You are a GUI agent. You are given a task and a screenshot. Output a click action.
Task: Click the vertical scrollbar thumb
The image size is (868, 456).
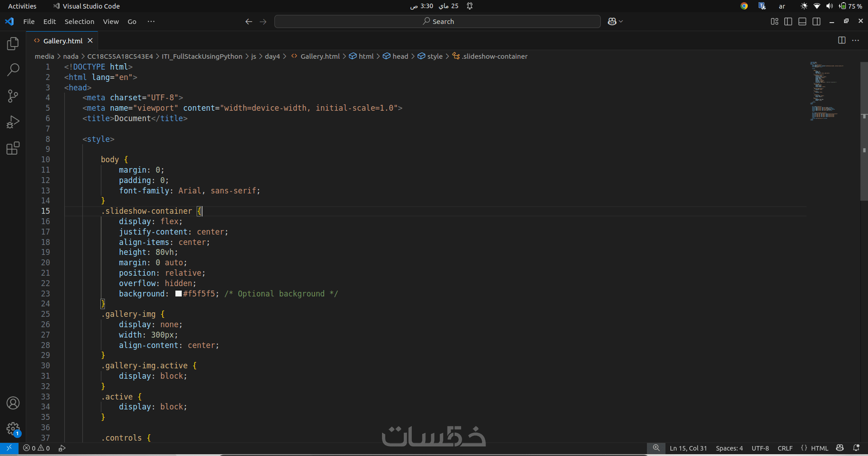pyautogui.click(x=864, y=131)
